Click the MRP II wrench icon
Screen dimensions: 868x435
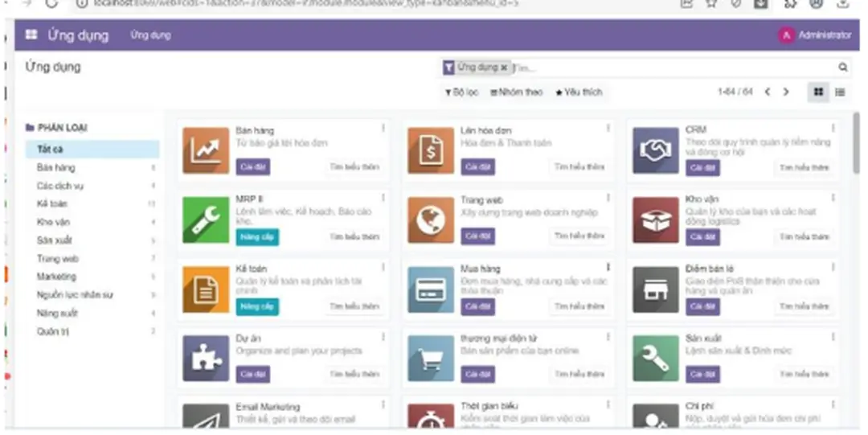[206, 220]
